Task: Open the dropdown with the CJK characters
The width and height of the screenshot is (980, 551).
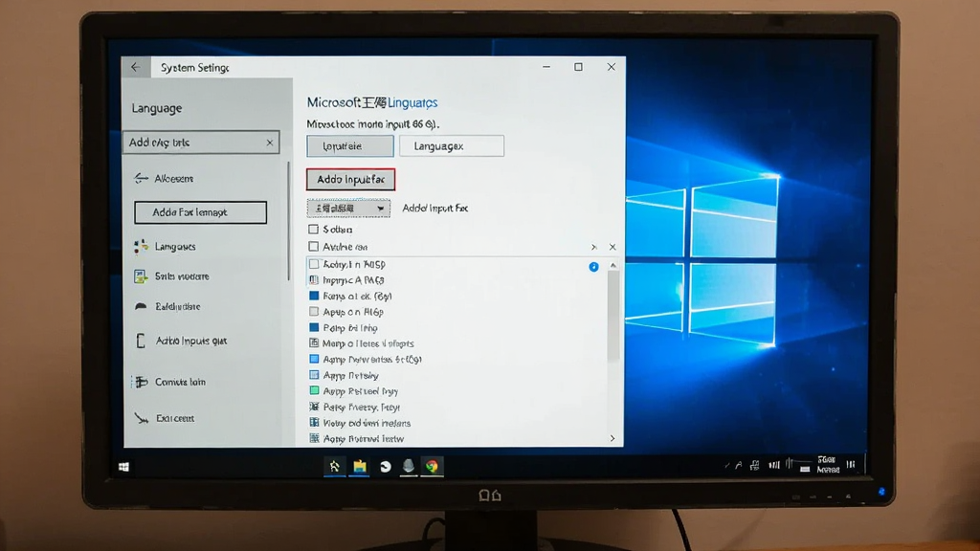Action: (x=348, y=208)
